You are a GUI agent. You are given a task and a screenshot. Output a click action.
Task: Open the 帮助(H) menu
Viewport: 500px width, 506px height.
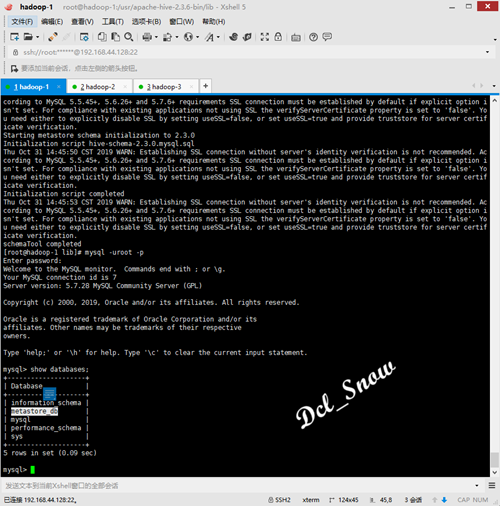click(214, 22)
